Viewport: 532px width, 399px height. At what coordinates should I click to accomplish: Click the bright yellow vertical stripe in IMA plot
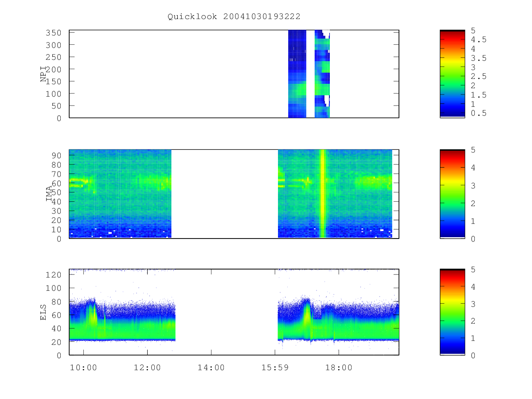click(x=323, y=194)
